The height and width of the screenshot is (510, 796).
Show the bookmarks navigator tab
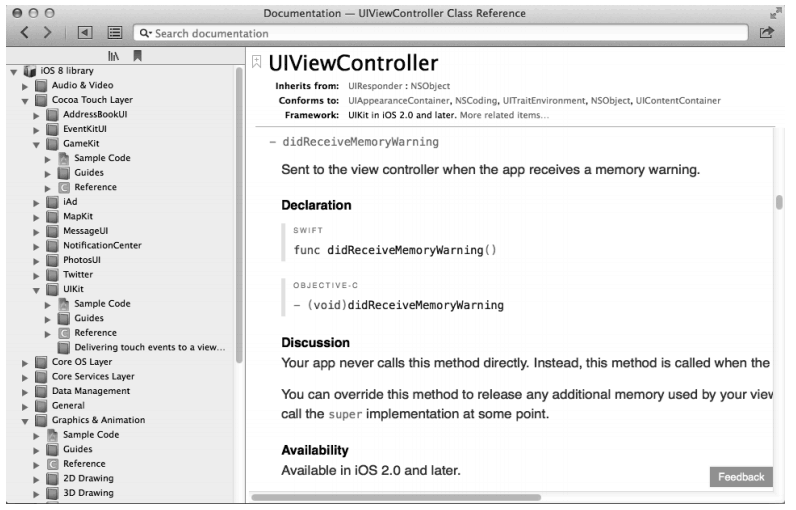[137, 58]
